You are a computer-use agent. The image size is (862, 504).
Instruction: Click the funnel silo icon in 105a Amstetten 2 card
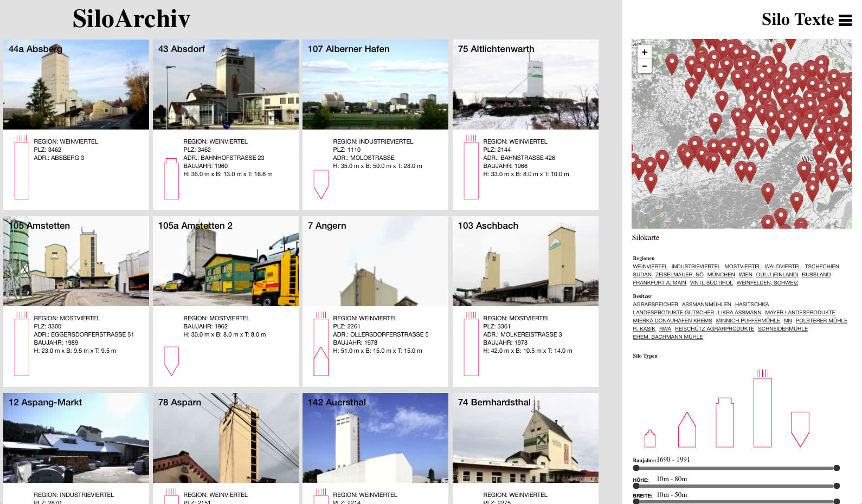coord(171,361)
